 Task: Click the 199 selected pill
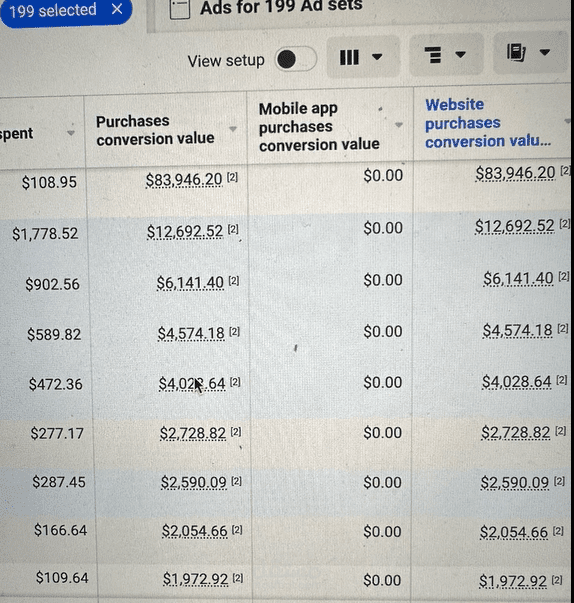tap(65, 10)
